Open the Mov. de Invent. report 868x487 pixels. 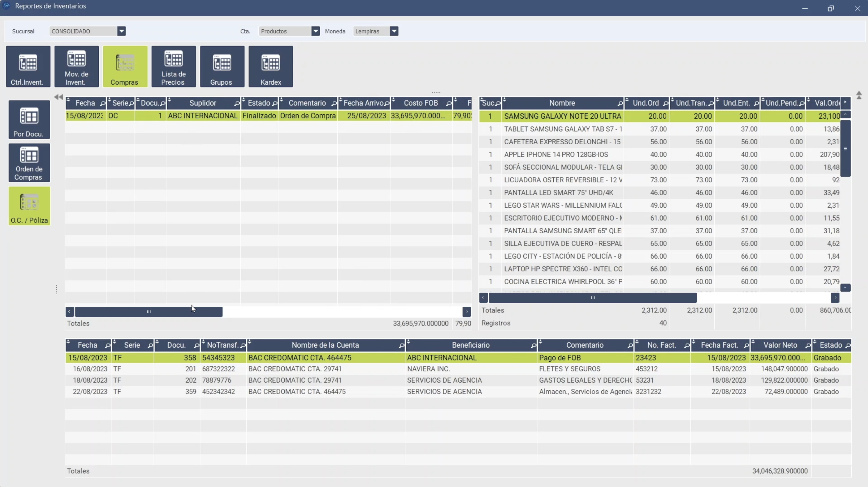(x=77, y=67)
